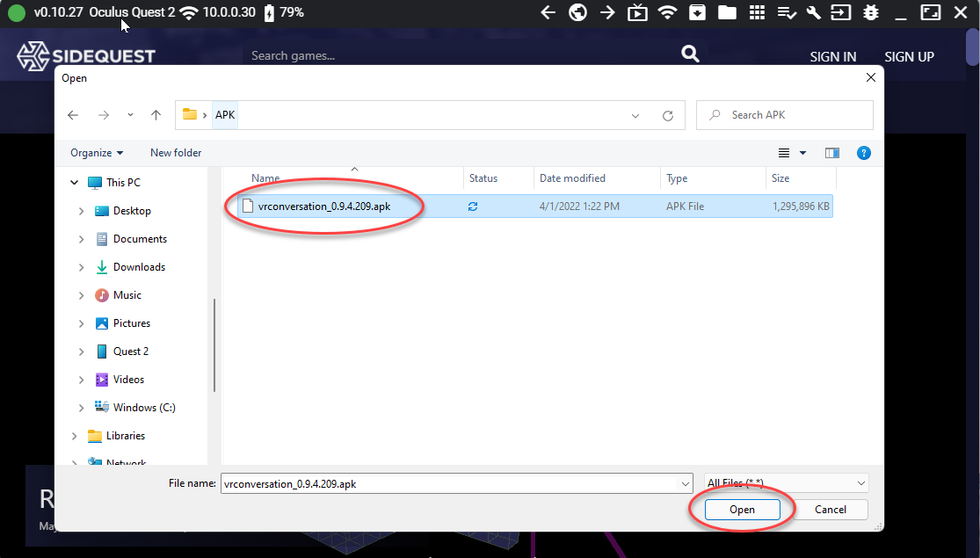980x558 pixels.
Task: Click the Cancel button
Action: click(830, 510)
